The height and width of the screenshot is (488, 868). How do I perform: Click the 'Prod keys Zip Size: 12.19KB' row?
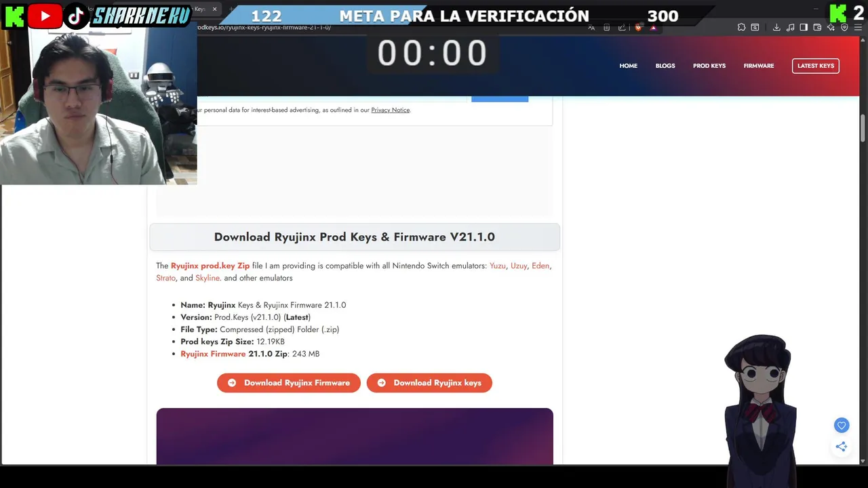point(233,342)
